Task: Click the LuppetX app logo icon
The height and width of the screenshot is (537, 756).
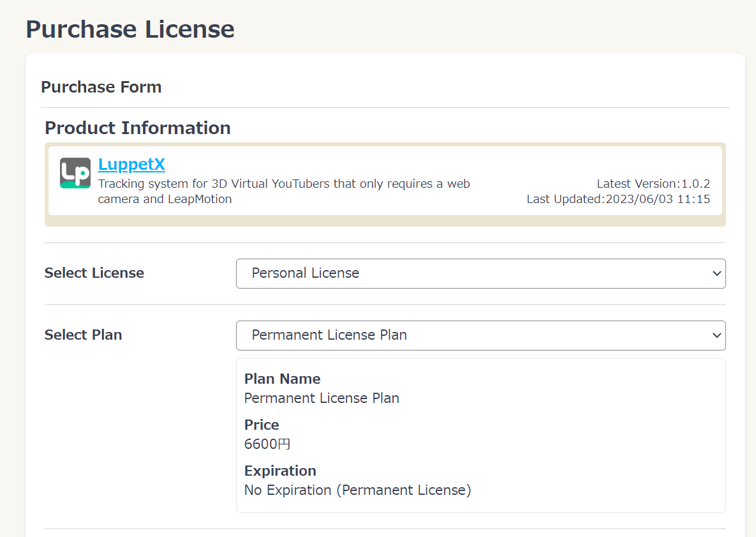Action: (75, 173)
